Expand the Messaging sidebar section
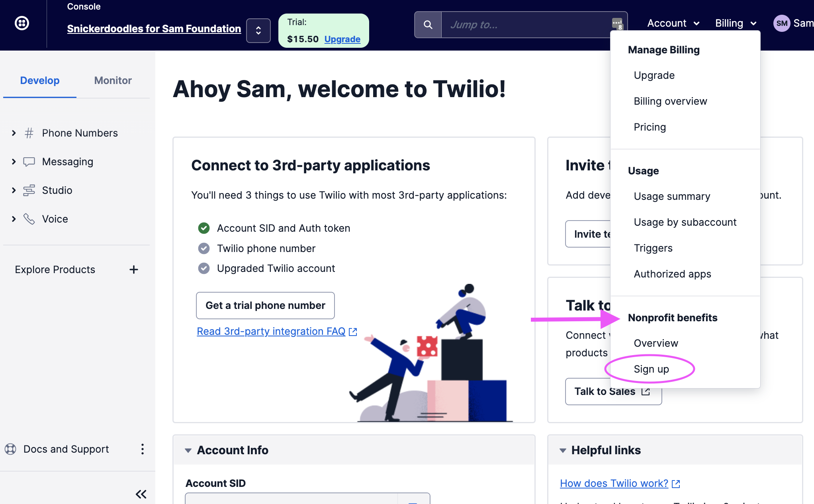The height and width of the screenshot is (504, 814). (14, 162)
